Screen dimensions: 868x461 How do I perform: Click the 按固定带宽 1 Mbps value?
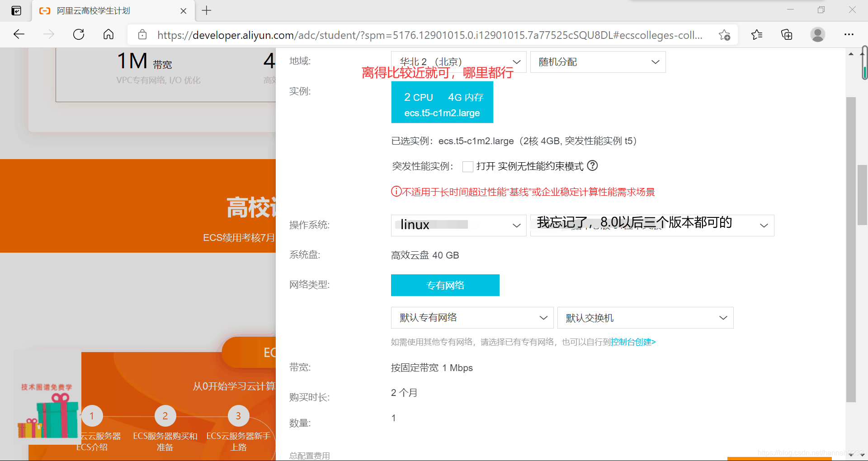pos(432,368)
